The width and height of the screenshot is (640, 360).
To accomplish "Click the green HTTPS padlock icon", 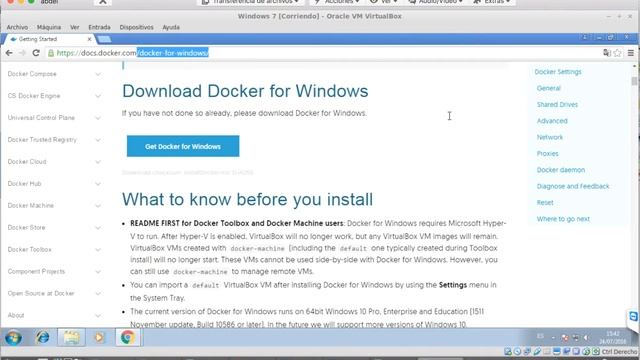I will (51, 53).
